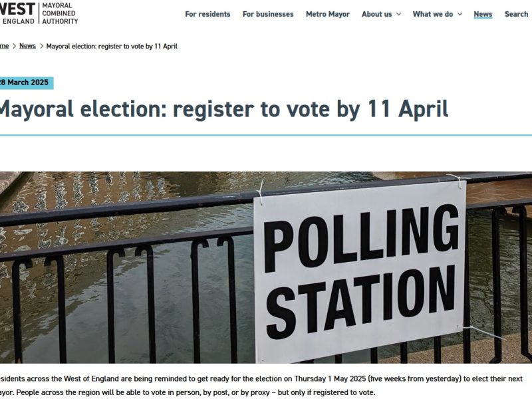Click the breadcrumb arrow after News
The height and width of the screenshot is (399, 532).
point(41,46)
